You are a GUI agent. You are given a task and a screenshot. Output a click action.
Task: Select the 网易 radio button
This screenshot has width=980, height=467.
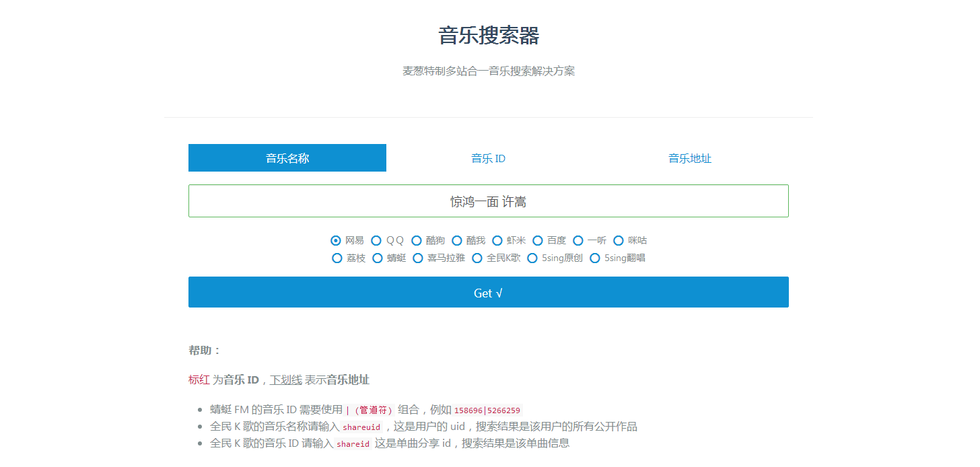(336, 240)
